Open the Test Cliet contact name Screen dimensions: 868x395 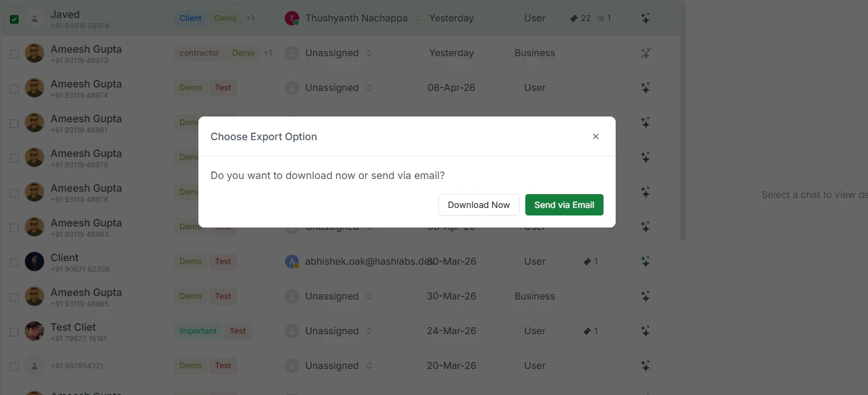(x=73, y=327)
